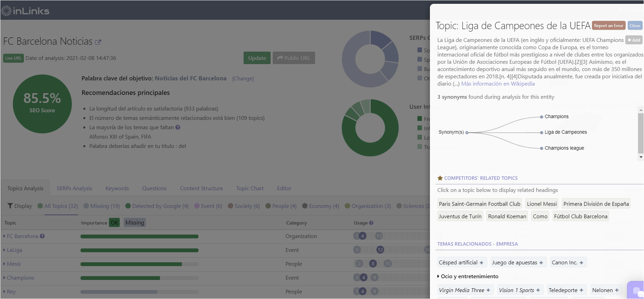Filter by Organization (3) category
Screen dimensions: 644x299
pyautogui.click(x=368, y=206)
